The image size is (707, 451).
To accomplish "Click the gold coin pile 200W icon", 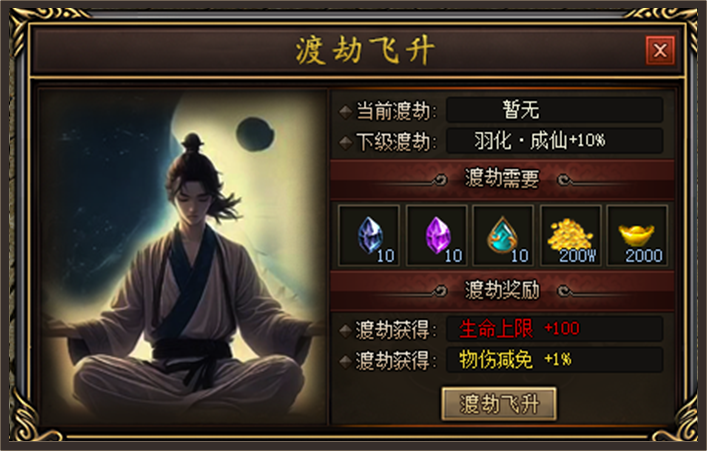I will [571, 235].
